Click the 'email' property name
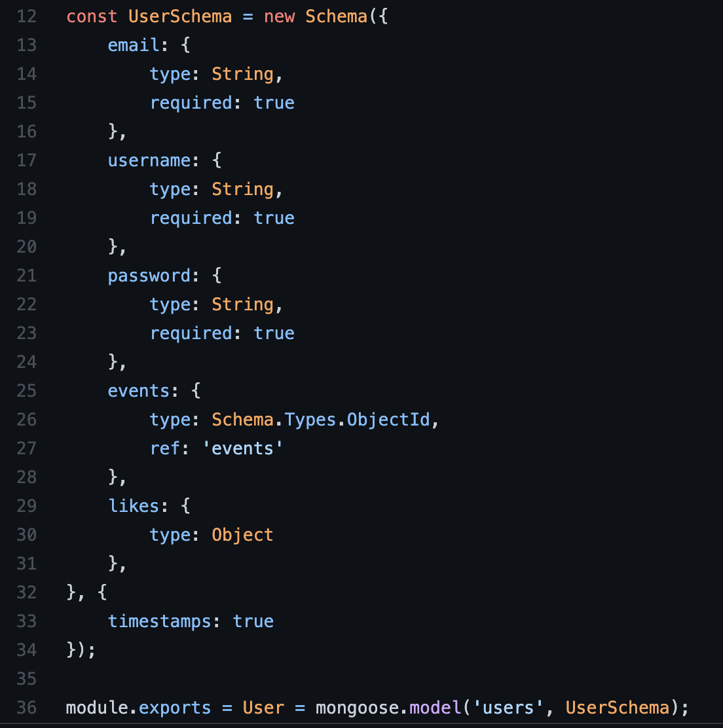The image size is (723, 728). [x=134, y=45]
